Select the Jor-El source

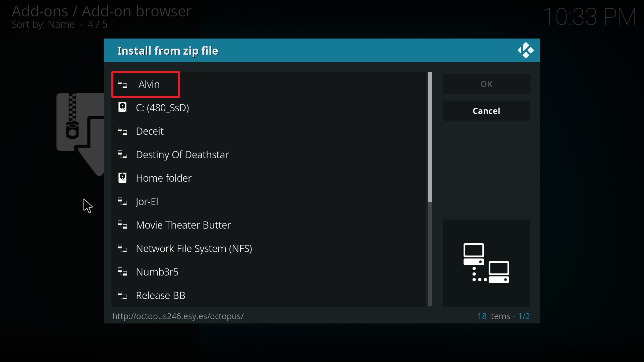[x=268, y=202]
